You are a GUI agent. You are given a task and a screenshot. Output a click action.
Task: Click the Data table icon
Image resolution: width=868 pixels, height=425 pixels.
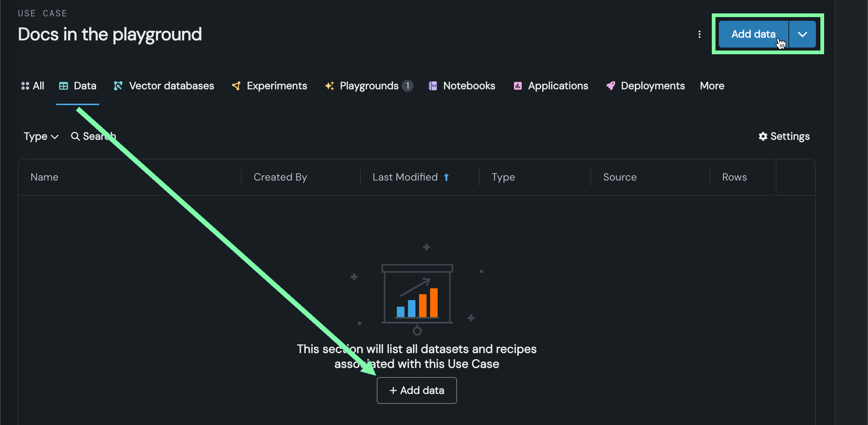(x=64, y=86)
